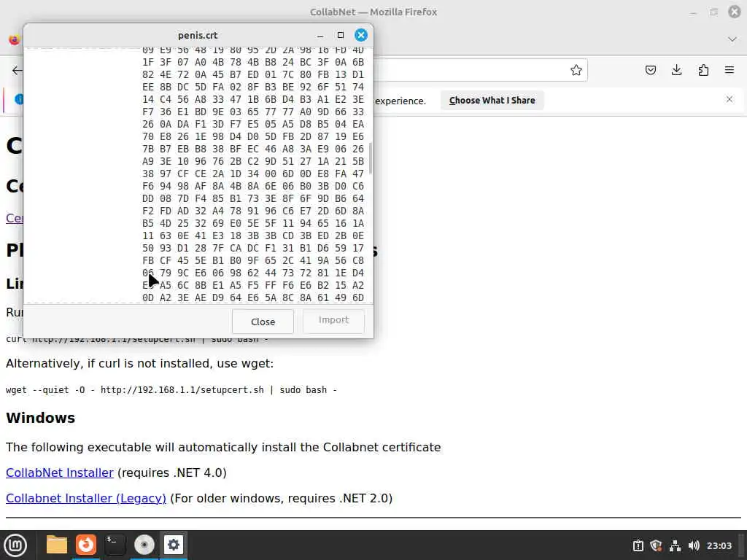Click hex row starting with 38 97 CF

tap(253, 174)
